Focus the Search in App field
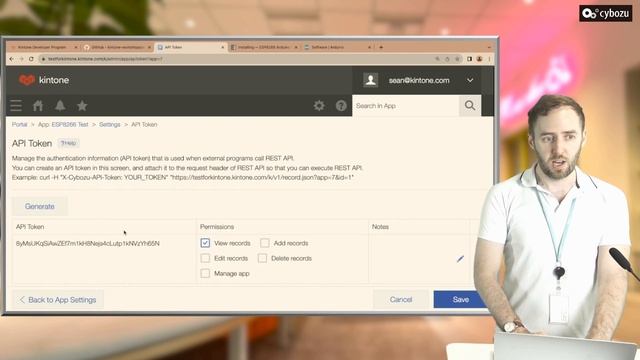Image resolution: width=640 pixels, height=360 pixels. pyautogui.click(x=406, y=106)
